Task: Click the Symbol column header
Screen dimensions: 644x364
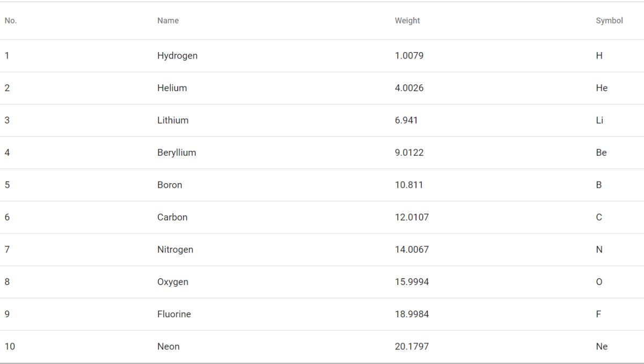Action: click(x=609, y=21)
